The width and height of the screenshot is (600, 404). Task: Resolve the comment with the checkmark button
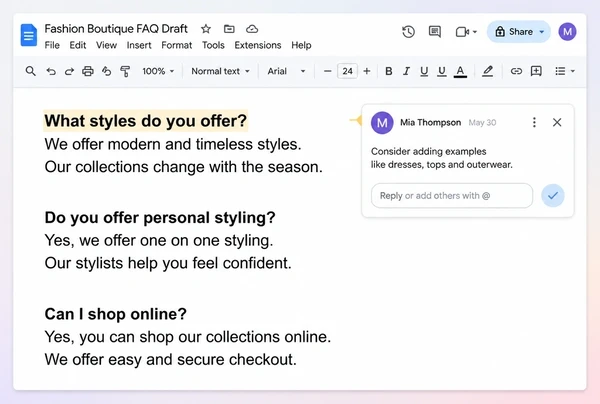pos(553,195)
